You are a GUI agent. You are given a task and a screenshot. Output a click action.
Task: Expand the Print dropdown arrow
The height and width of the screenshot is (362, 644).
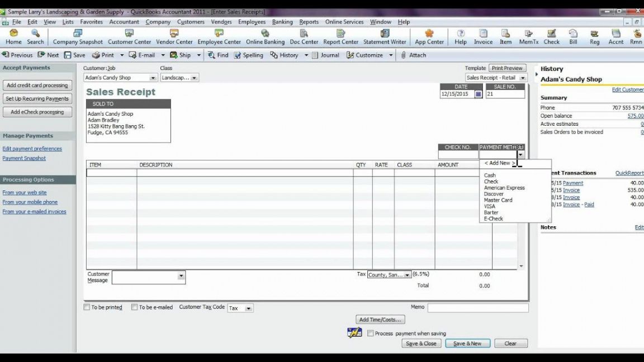point(121,55)
